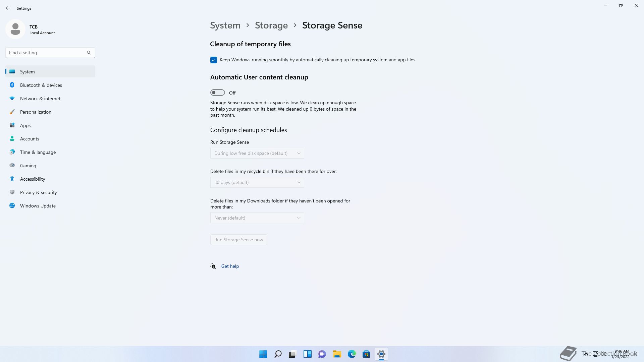The image size is (644, 362).
Task: Open Gaming settings
Action: pyautogui.click(x=50, y=165)
